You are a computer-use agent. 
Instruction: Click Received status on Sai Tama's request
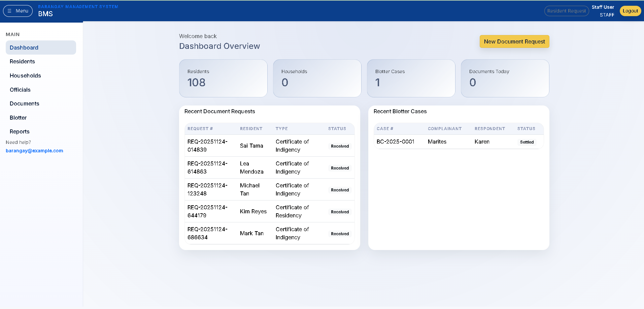(x=340, y=146)
